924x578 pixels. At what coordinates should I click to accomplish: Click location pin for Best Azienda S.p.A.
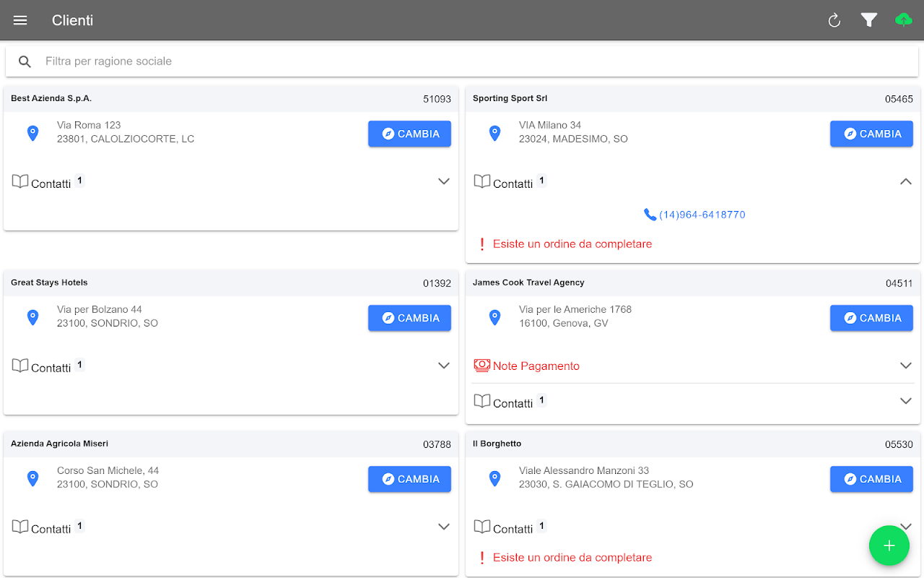(x=32, y=133)
